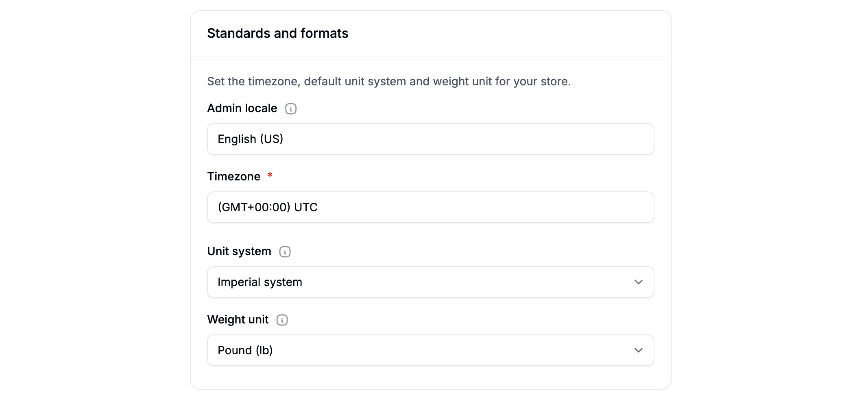Click the Unit system label

pos(239,251)
